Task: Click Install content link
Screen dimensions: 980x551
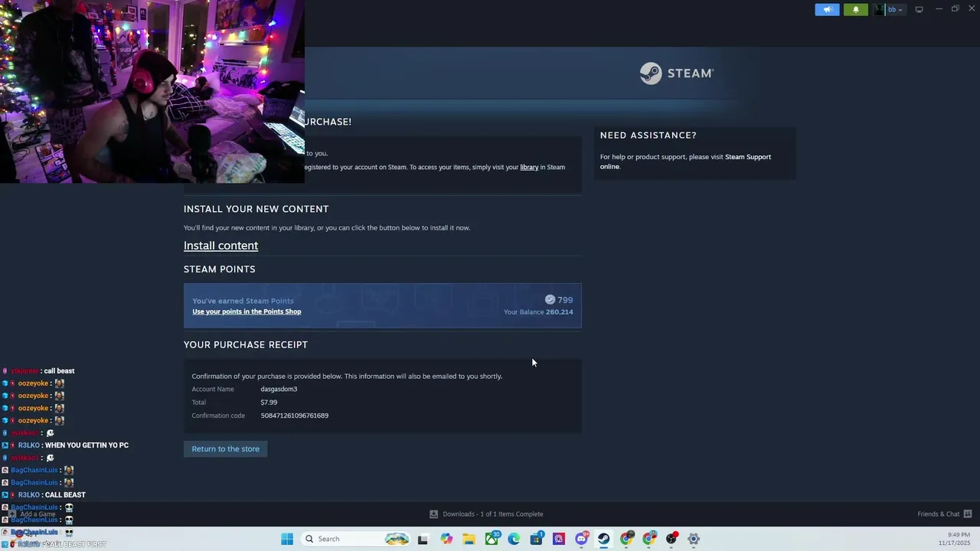Action: coord(220,246)
